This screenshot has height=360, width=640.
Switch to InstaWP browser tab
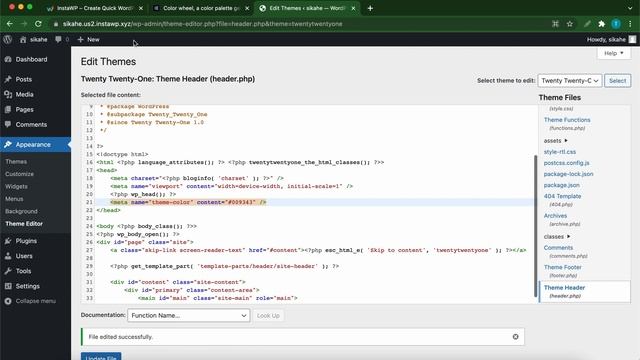[x=94, y=8]
